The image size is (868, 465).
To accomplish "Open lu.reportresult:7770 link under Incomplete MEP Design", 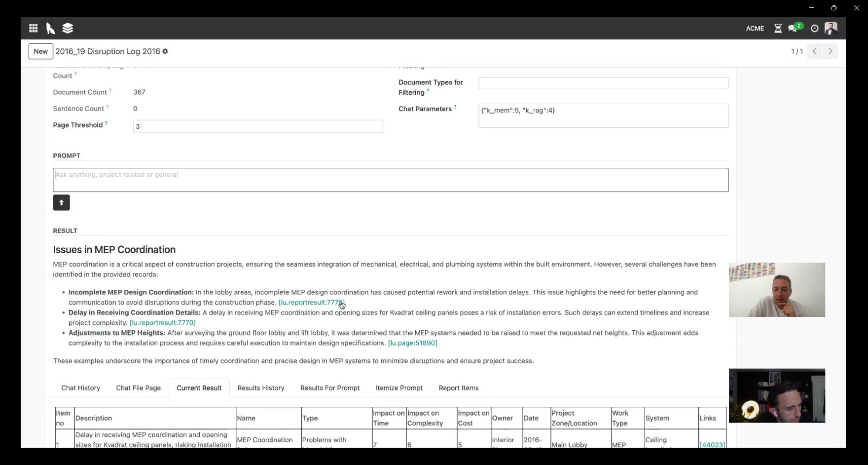I will 312,303.
